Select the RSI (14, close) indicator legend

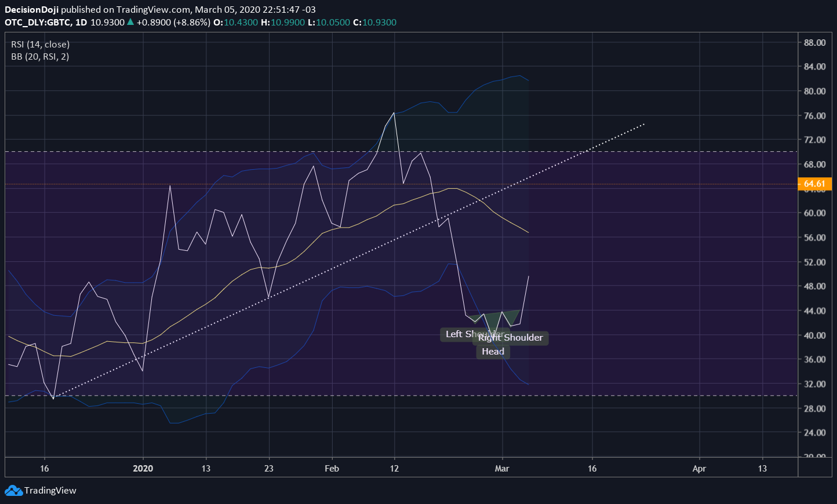point(40,45)
